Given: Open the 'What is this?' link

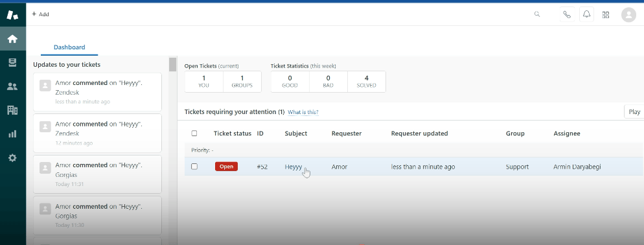Looking at the screenshot, I should (x=303, y=112).
